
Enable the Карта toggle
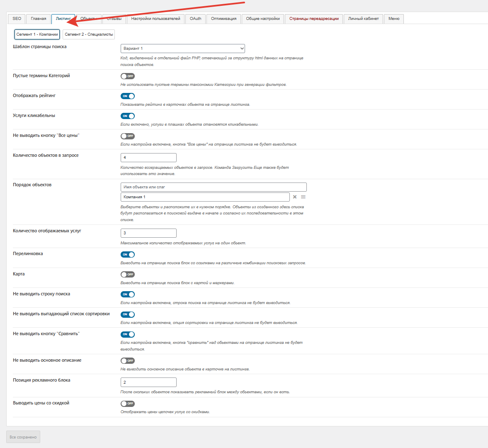click(x=128, y=275)
